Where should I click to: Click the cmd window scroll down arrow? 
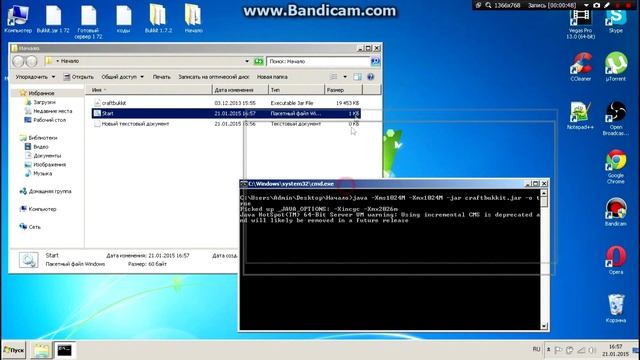click(544, 326)
